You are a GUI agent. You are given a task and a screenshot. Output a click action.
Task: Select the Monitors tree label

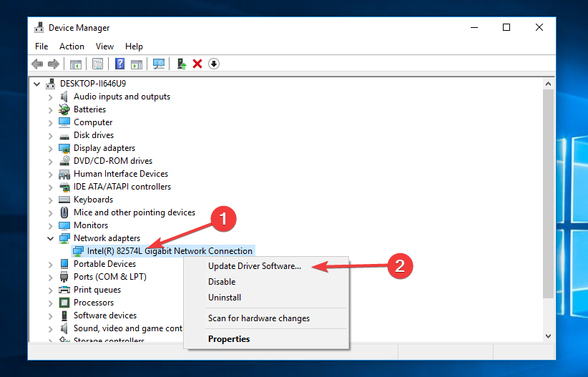click(x=91, y=225)
